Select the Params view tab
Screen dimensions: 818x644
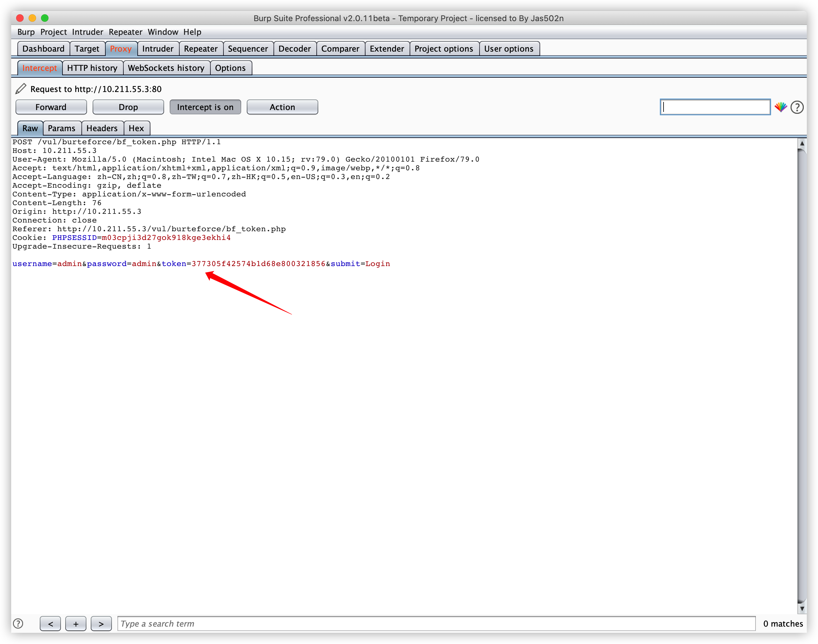point(62,128)
